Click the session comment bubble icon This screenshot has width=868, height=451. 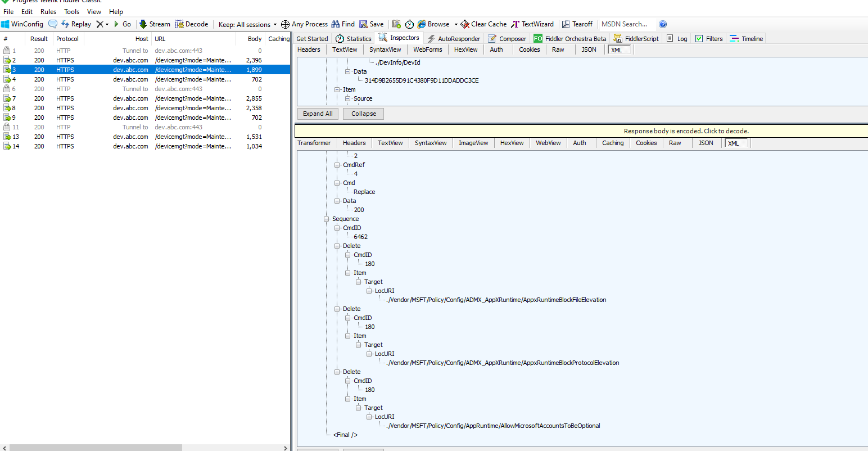click(52, 24)
